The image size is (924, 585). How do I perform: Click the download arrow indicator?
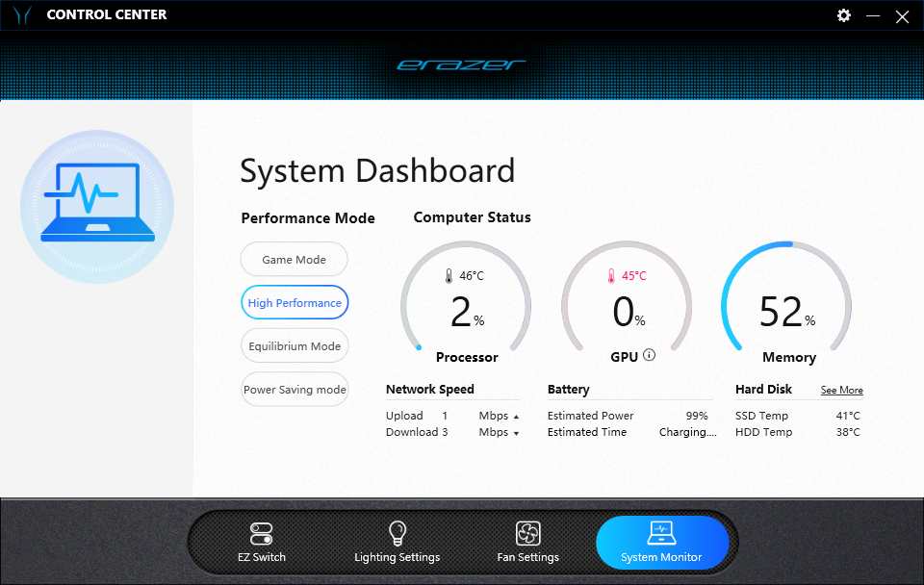(516, 434)
